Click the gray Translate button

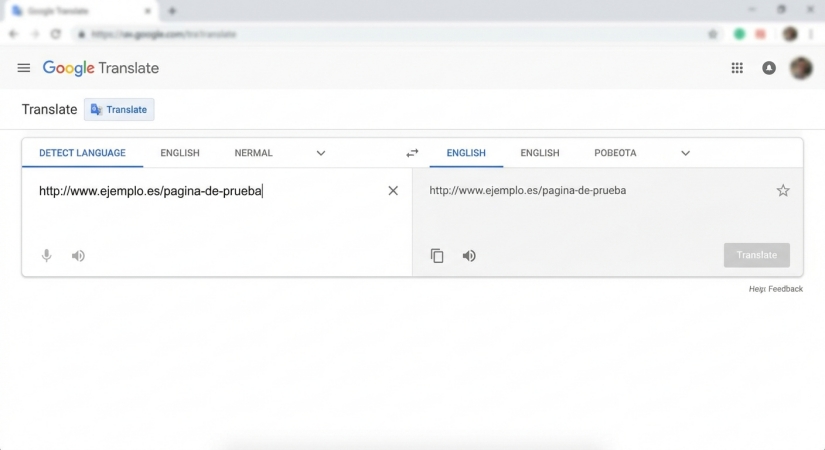pyautogui.click(x=757, y=255)
